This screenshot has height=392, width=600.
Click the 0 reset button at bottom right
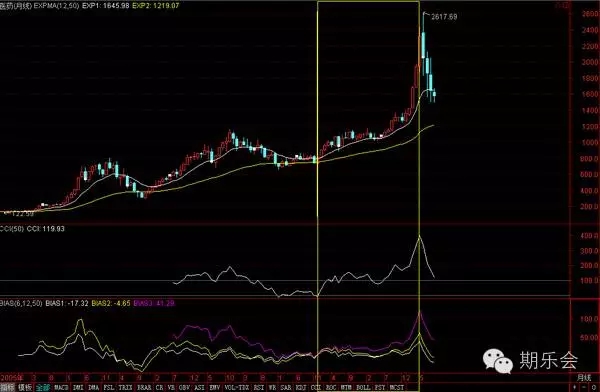(x=594, y=387)
